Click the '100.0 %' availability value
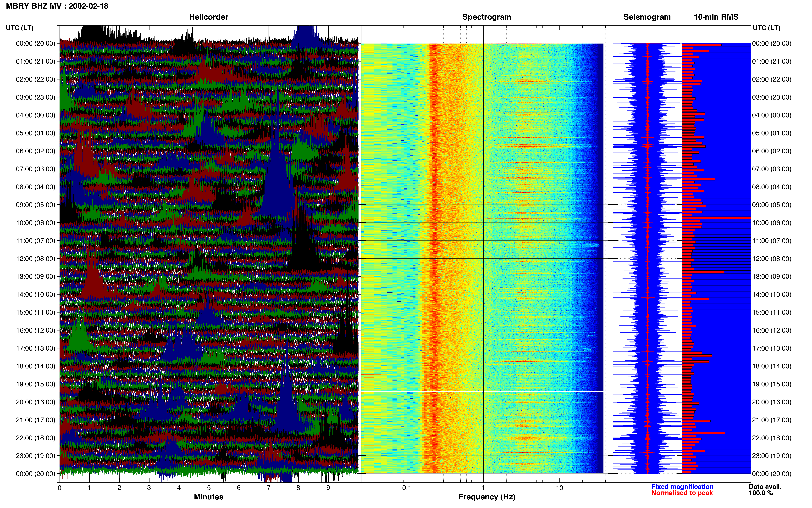 761,493
